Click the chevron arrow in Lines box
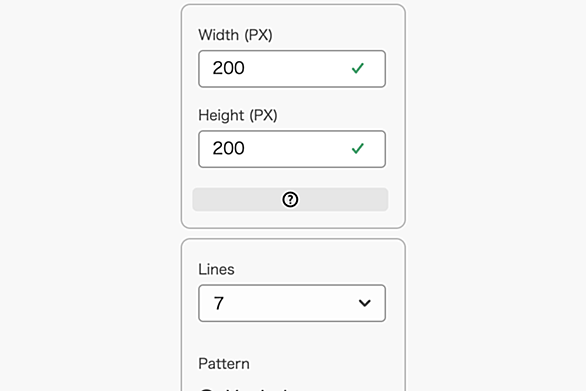Image resolution: width=586 pixels, height=391 pixels. tap(365, 303)
